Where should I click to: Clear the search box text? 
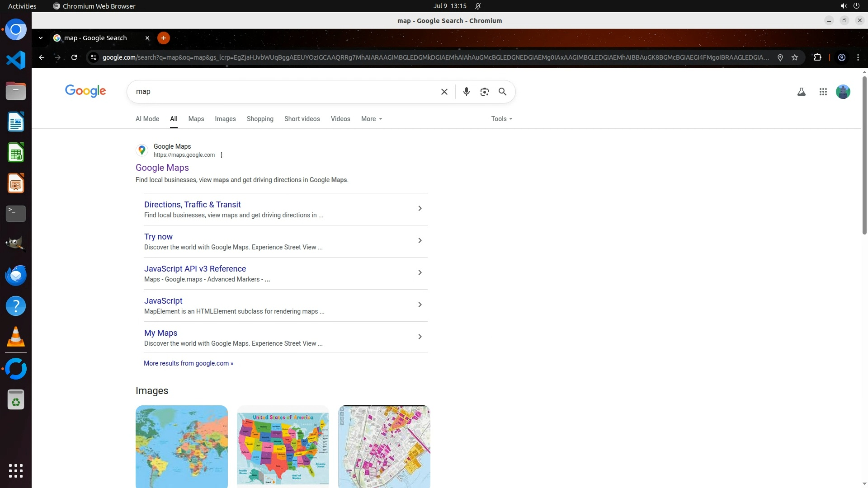pyautogui.click(x=444, y=92)
